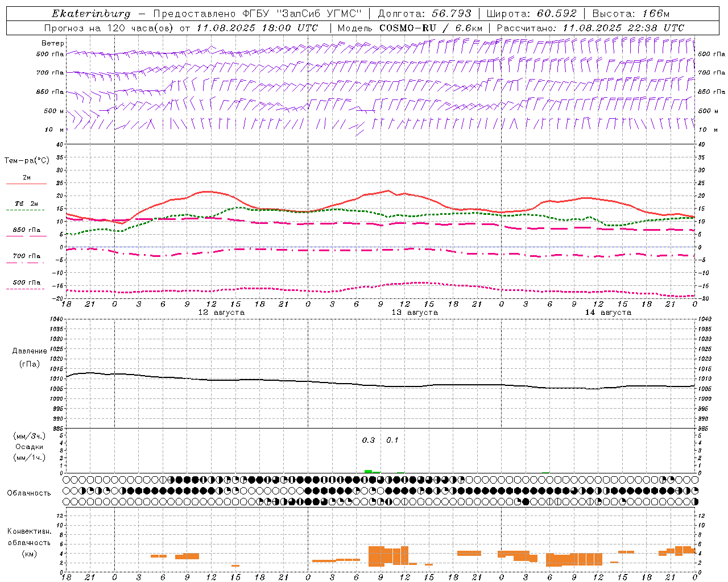Click the Рассчитано: 11.08.2025 22:38 UTC text
This screenshot has width=728, height=582.
point(590,28)
